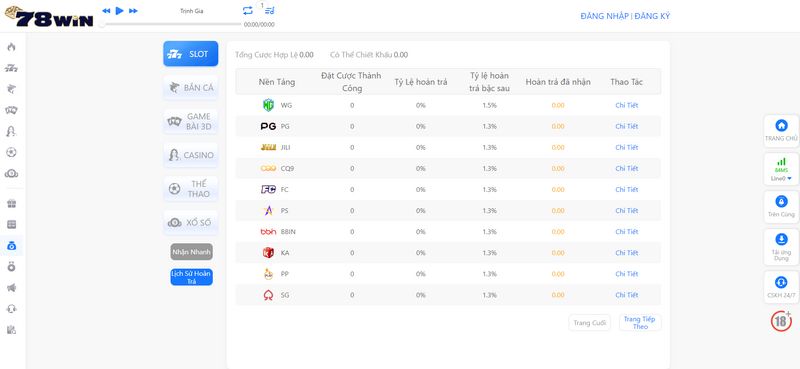Open Chi Tiết for the JILI row
800x369 pixels.
(627, 147)
